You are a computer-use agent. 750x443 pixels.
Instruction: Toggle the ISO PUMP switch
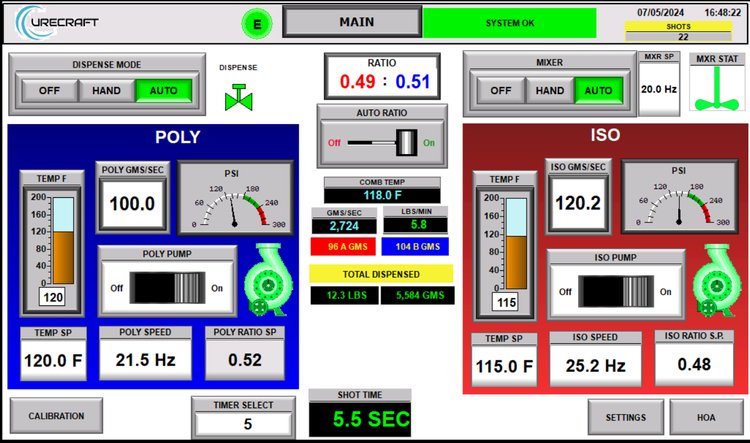616,291
